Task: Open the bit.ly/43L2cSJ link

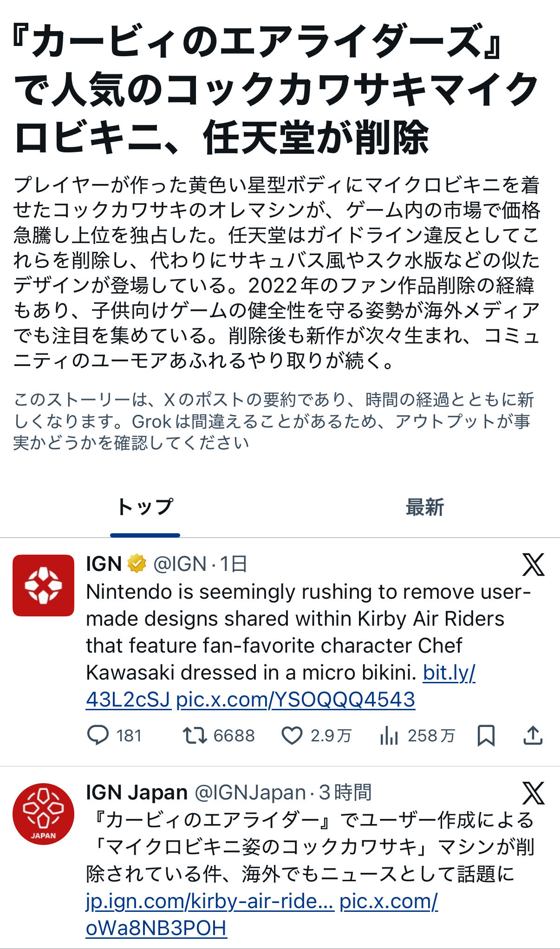Action: (x=449, y=673)
